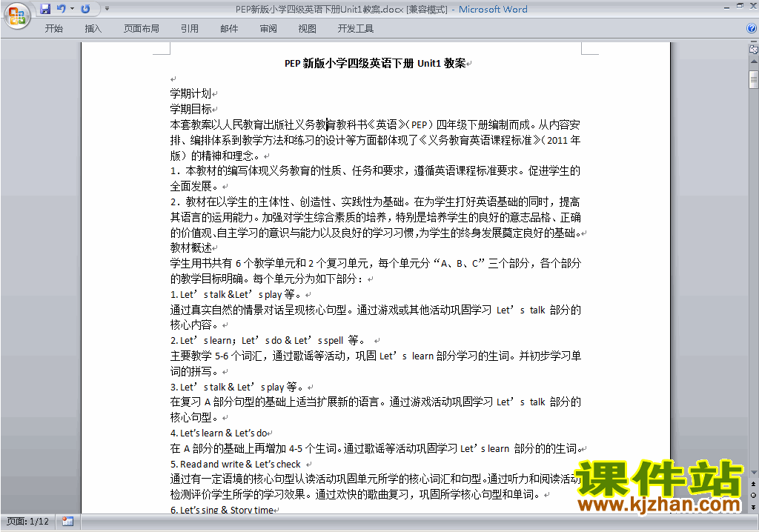Go to next page double-down arrow
The image size is (759, 532).
point(754,507)
